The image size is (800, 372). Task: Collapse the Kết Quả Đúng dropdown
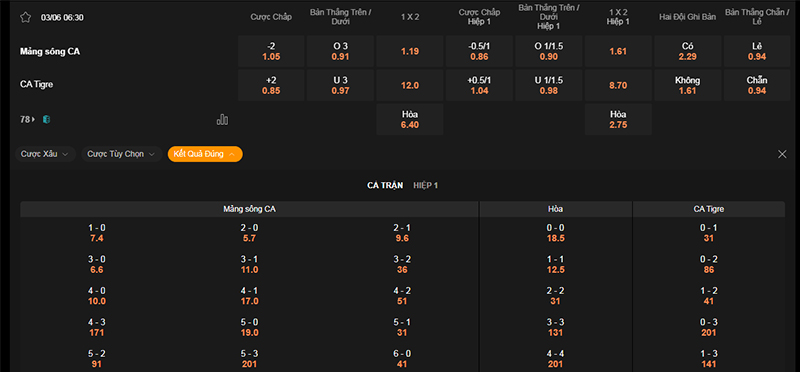click(x=205, y=154)
